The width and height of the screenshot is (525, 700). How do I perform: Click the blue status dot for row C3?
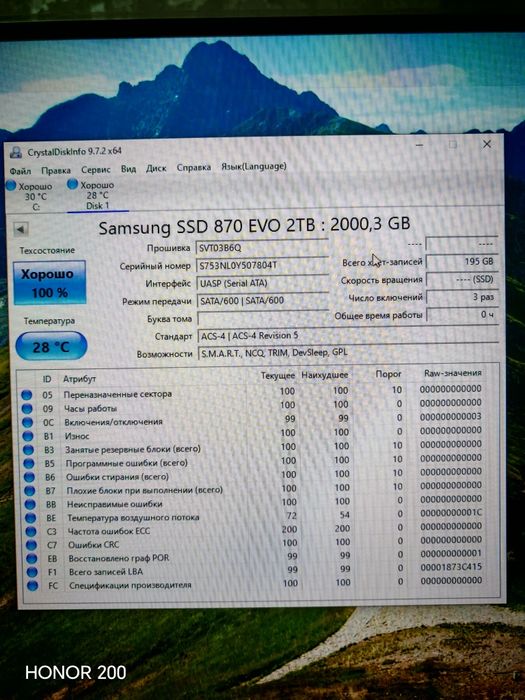(31, 532)
